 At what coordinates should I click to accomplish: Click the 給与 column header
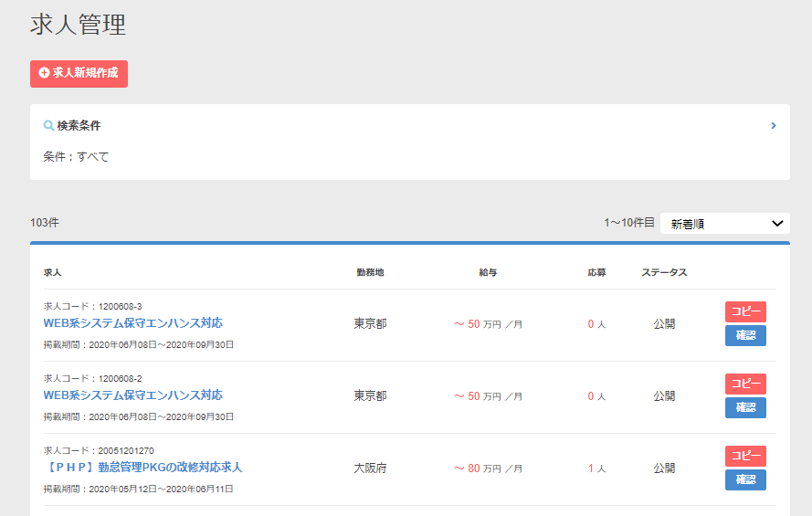coord(488,272)
